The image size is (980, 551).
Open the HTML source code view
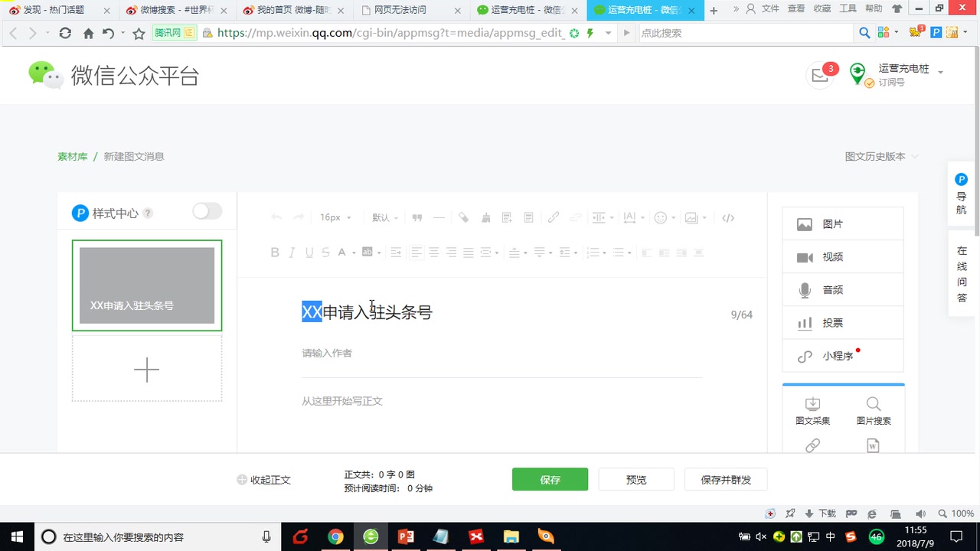[728, 217]
